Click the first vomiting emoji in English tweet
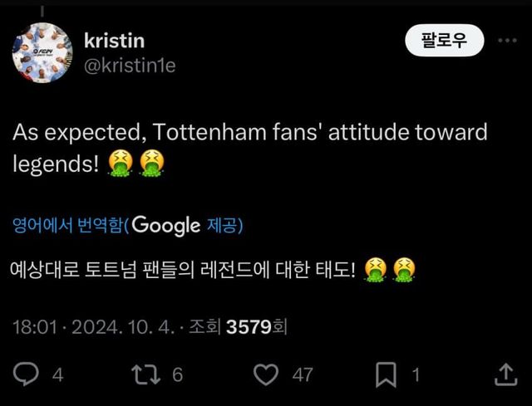 pyautogui.click(x=121, y=164)
